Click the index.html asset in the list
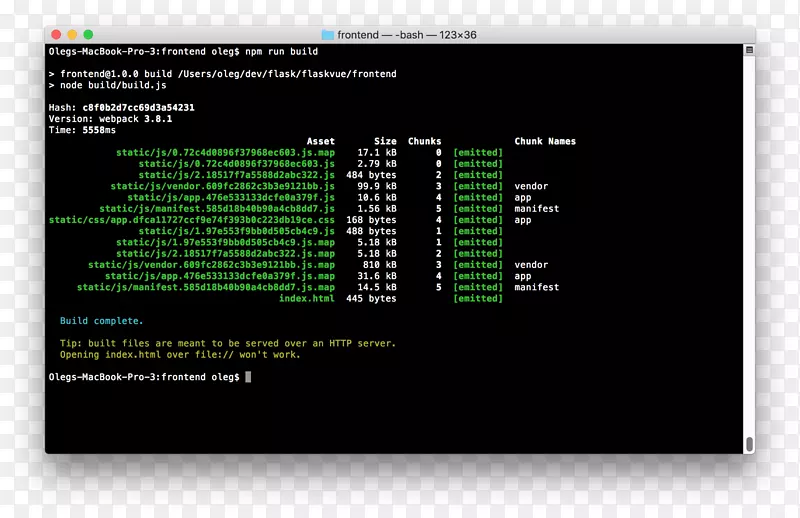The image size is (800, 518). coord(306,299)
